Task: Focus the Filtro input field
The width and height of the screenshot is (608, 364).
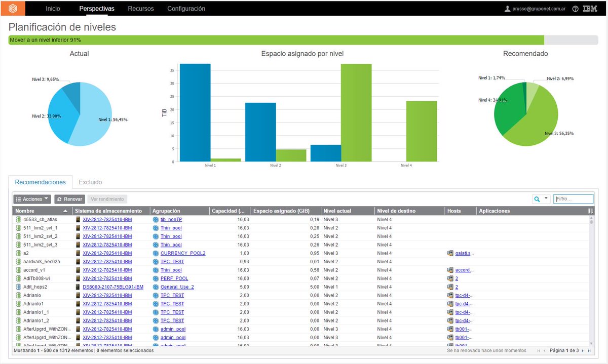Action: click(574, 199)
